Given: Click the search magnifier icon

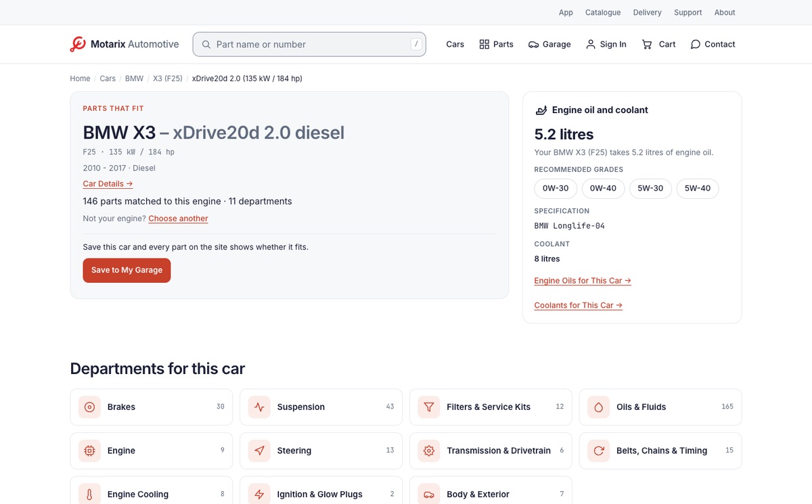Looking at the screenshot, I should [206, 45].
